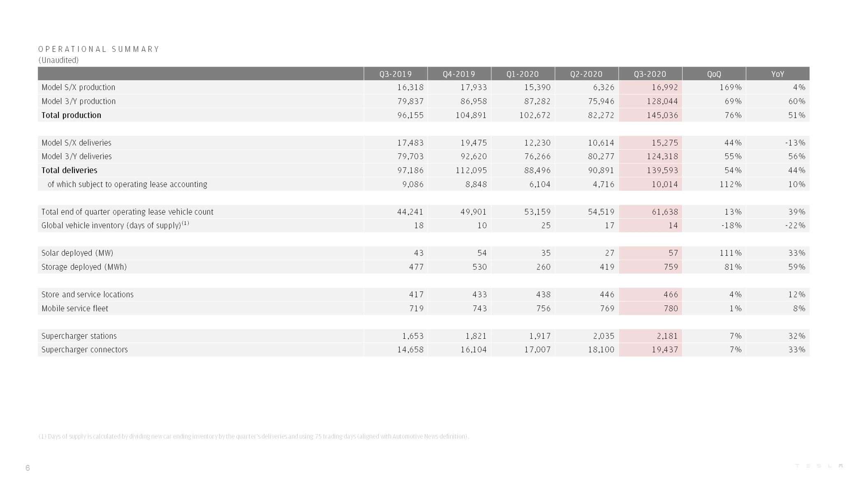The width and height of the screenshot is (868, 488).
Task: Click the bold "Total production" row label
Action: (71, 115)
